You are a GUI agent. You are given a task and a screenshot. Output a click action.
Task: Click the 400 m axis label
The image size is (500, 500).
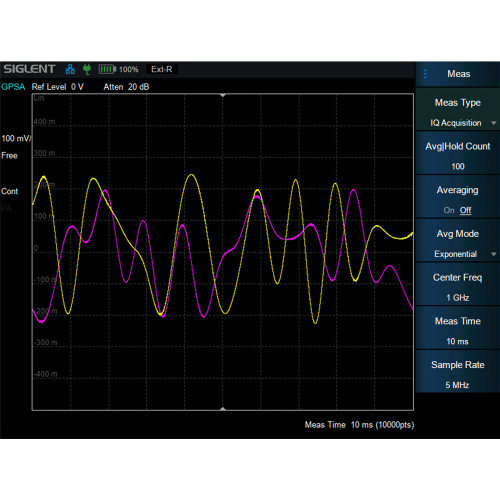(x=44, y=122)
